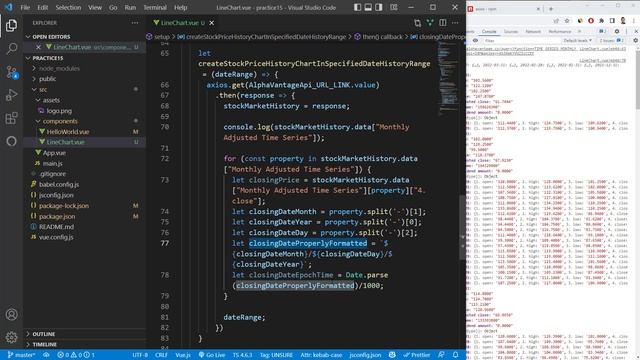This screenshot has height=360, width=640.
Task: Expand the Outline section
Action: point(85,334)
